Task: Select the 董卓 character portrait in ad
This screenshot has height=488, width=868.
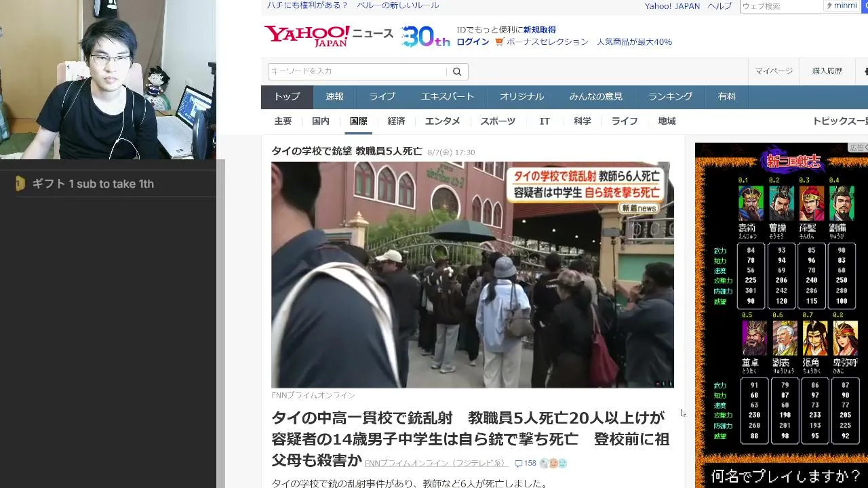Action: click(753, 338)
